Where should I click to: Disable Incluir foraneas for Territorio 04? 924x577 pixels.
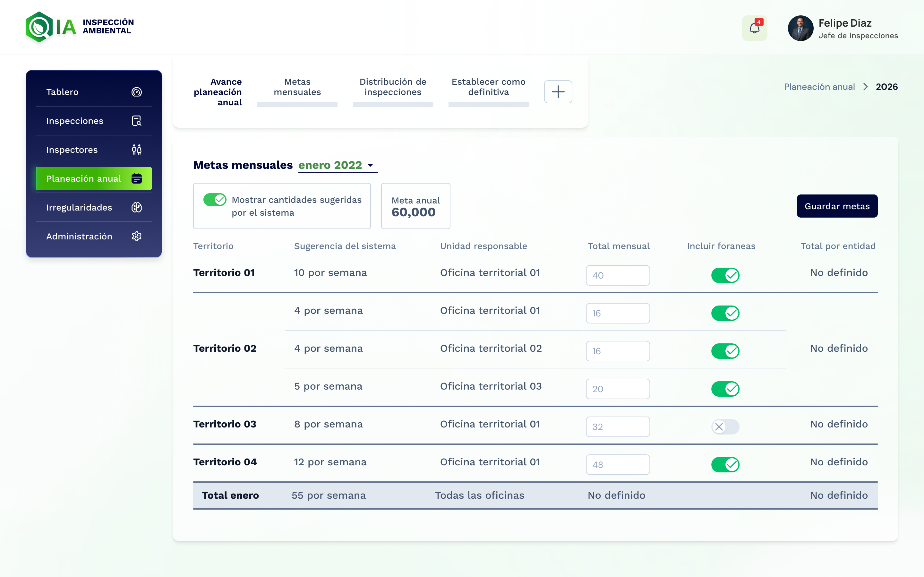(725, 464)
